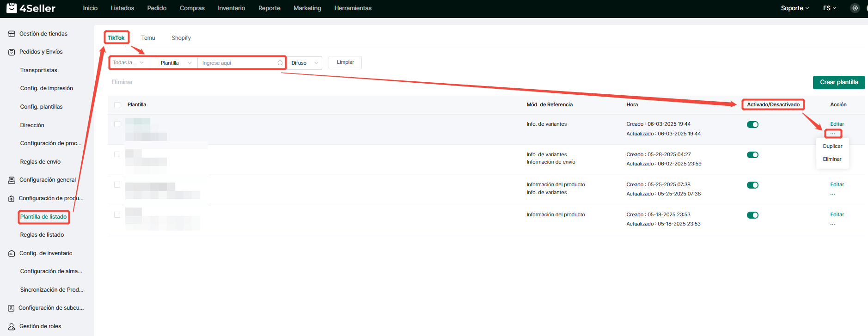868x336 pixels.
Task: Click the 4Seller logo
Action: pos(31,8)
